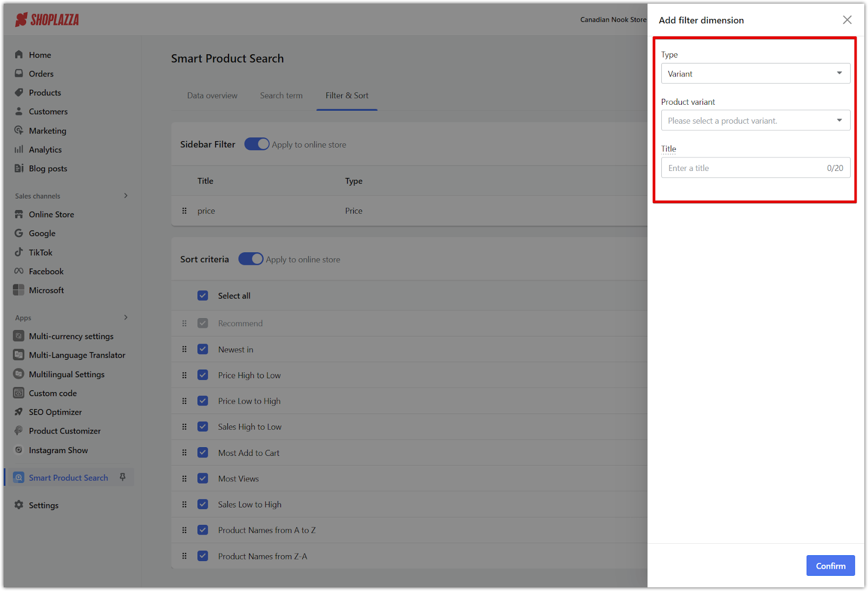
Task: Open the Product variant dropdown
Action: [x=755, y=120]
